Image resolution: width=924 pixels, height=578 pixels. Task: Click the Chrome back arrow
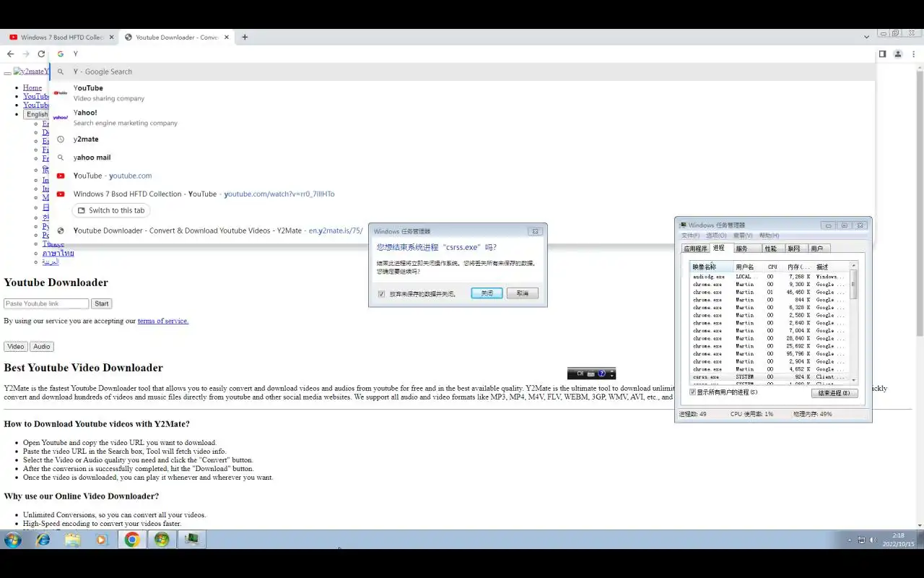10,54
